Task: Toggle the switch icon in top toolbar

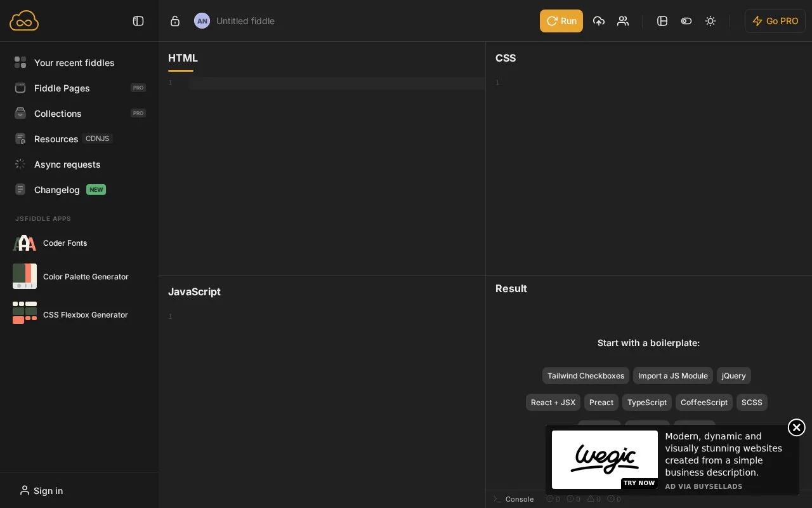Action: (x=686, y=21)
